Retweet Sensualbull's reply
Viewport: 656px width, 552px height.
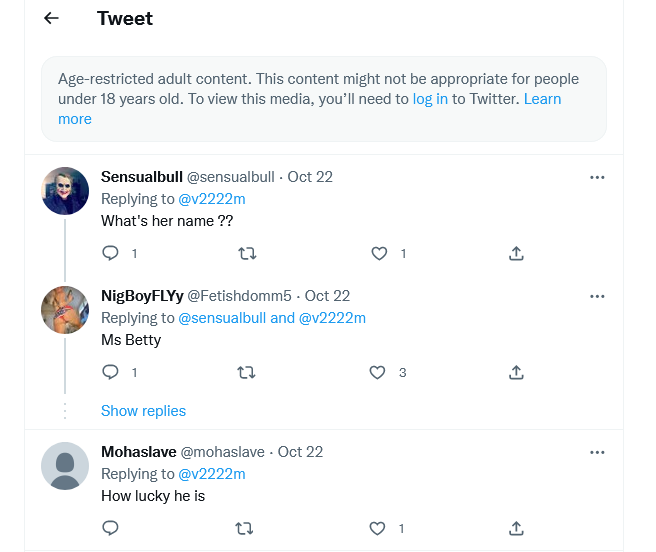(x=247, y=253)
